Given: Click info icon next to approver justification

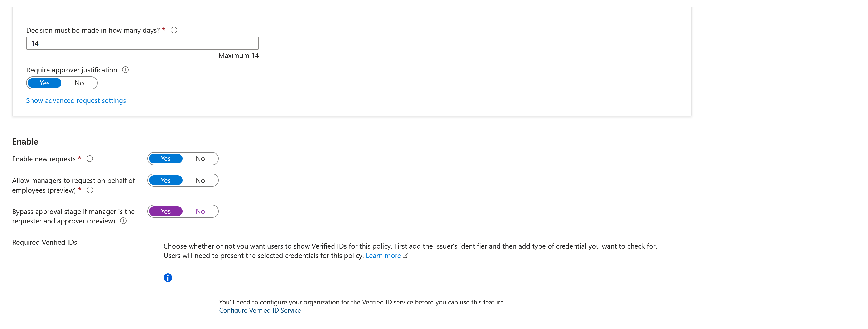Looking at the screenshot, I should pos(125,70).
